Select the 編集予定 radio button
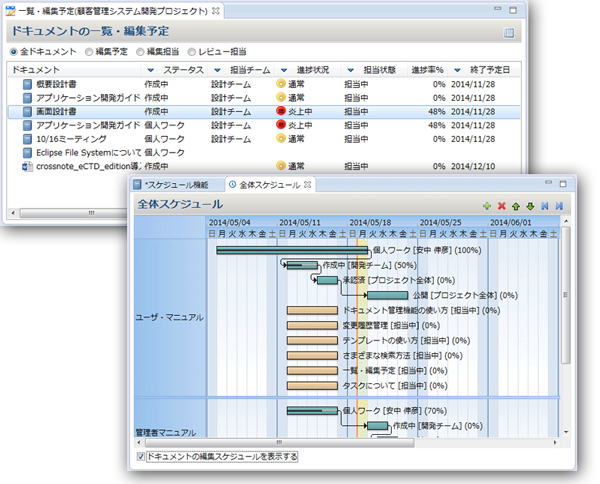 (89, 52)
